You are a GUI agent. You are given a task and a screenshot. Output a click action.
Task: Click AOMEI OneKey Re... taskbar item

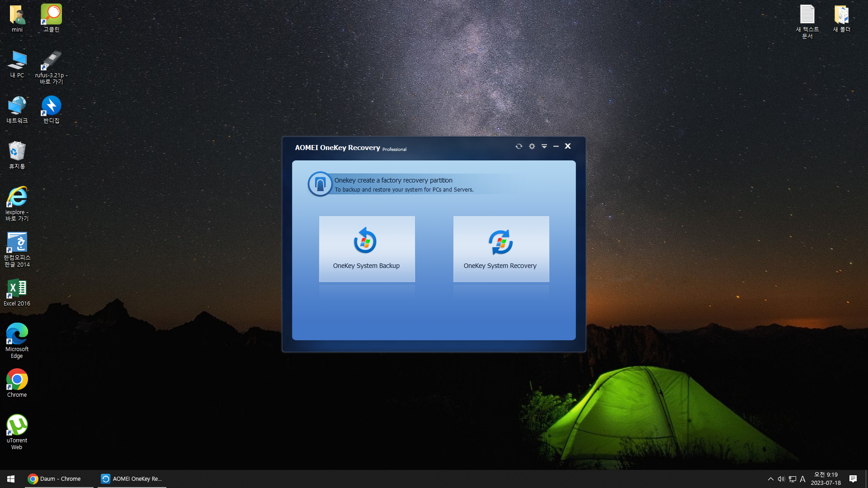pos(132,479)
